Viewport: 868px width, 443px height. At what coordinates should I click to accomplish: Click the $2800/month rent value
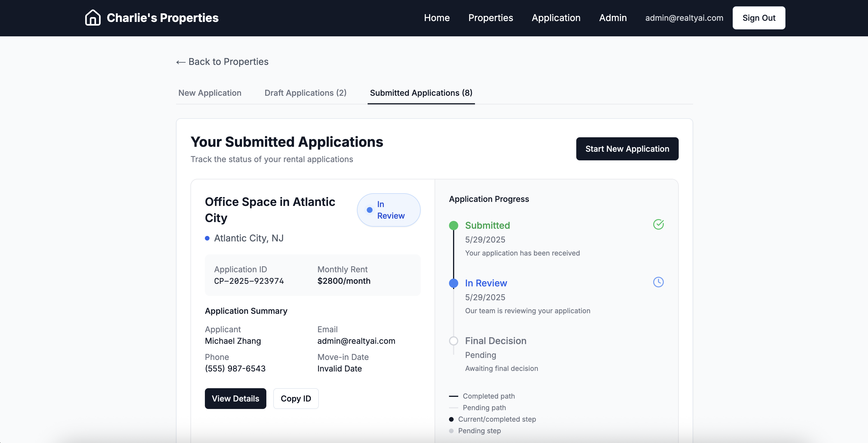click(344, 281)
